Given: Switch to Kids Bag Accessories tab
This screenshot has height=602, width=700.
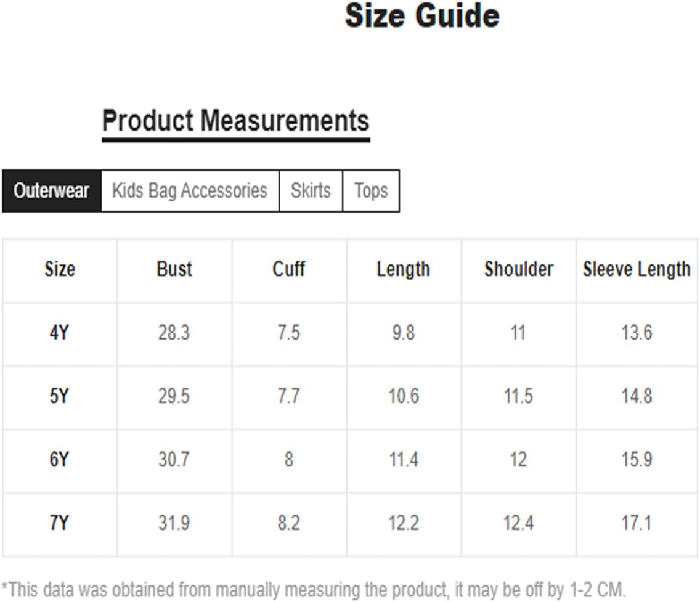Looking at the screenshot, I should [190, 191].
